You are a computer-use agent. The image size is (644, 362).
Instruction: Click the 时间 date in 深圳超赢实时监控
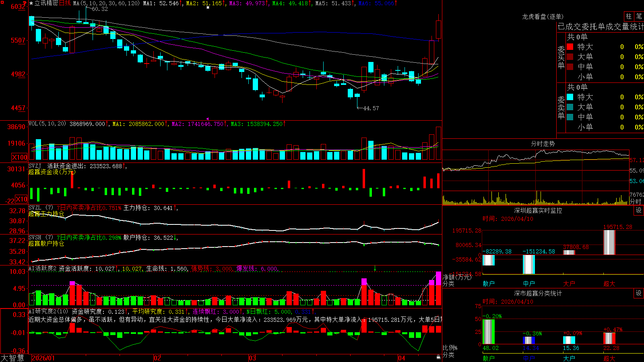click(508, 219)
